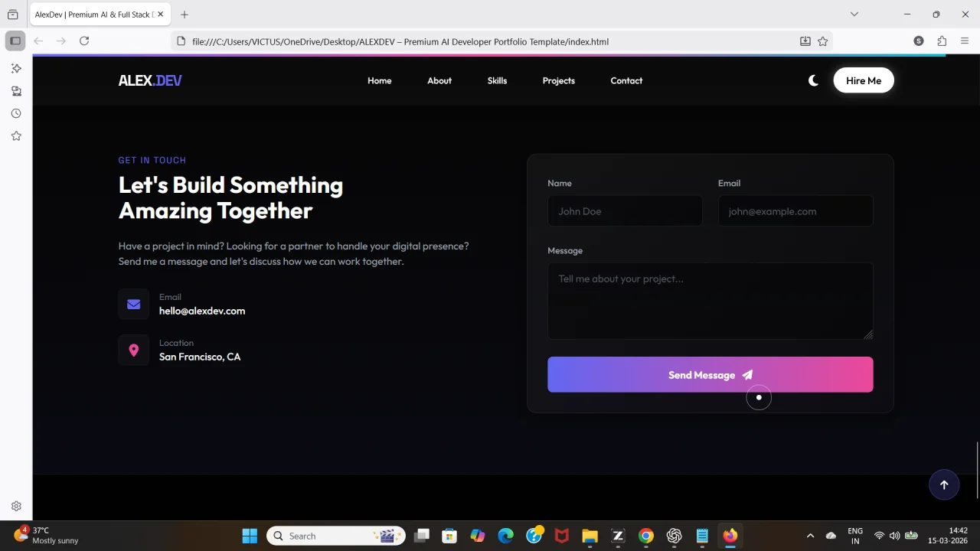
Task: Open the OneDrive cloud tray icon
Action: [x=831, y=536]
